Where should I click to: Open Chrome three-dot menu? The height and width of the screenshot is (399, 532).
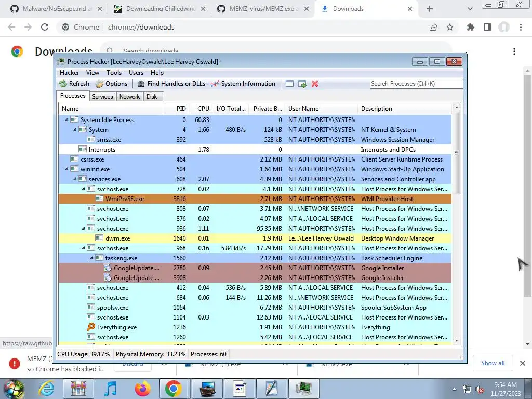pyautogui.click(x=521, y=27)
